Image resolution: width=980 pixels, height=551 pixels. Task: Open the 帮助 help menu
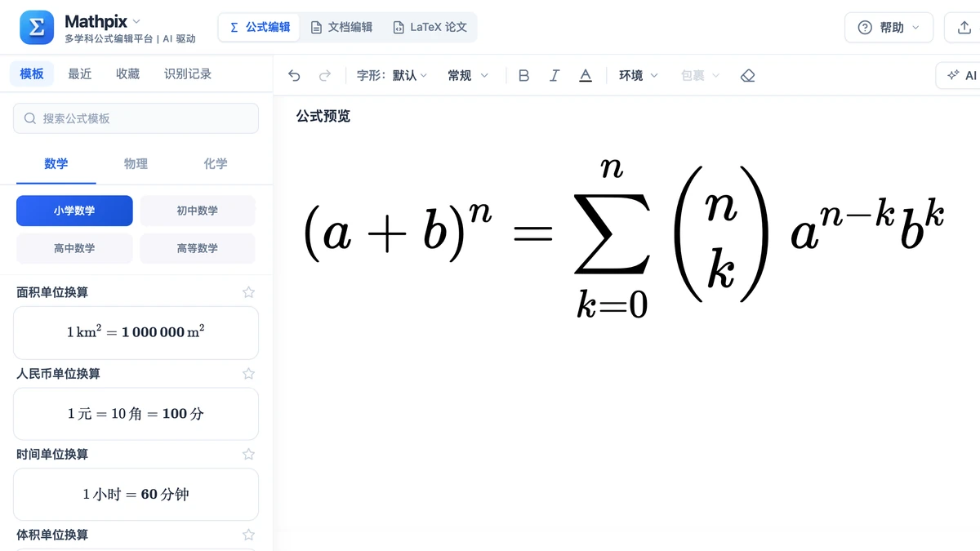pyautogui.click(x=889, y=28)
